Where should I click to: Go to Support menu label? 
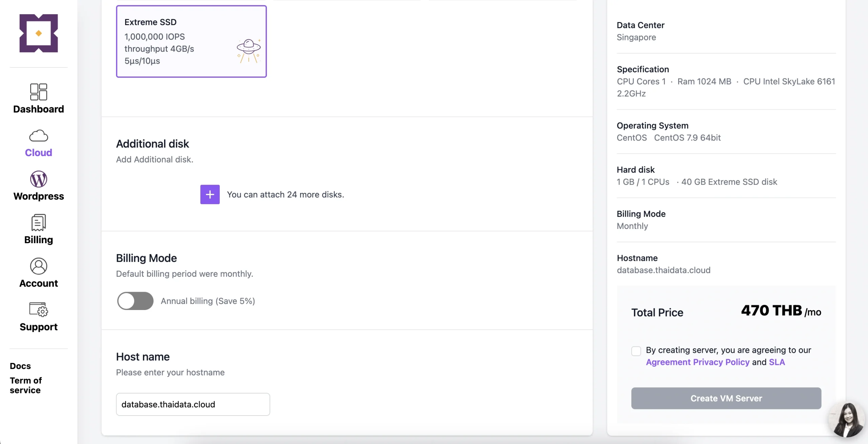tap(39, 327)
